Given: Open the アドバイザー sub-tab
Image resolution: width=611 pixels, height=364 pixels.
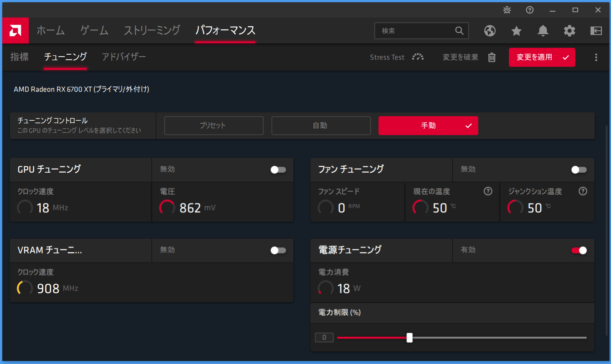Looking at the screenshot, I should (124, 57).
